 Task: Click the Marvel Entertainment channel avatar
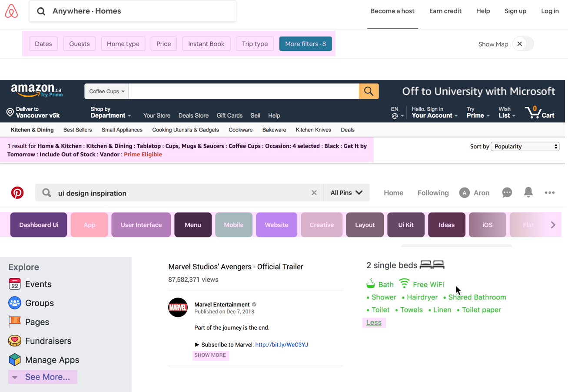tap(178, 307)
